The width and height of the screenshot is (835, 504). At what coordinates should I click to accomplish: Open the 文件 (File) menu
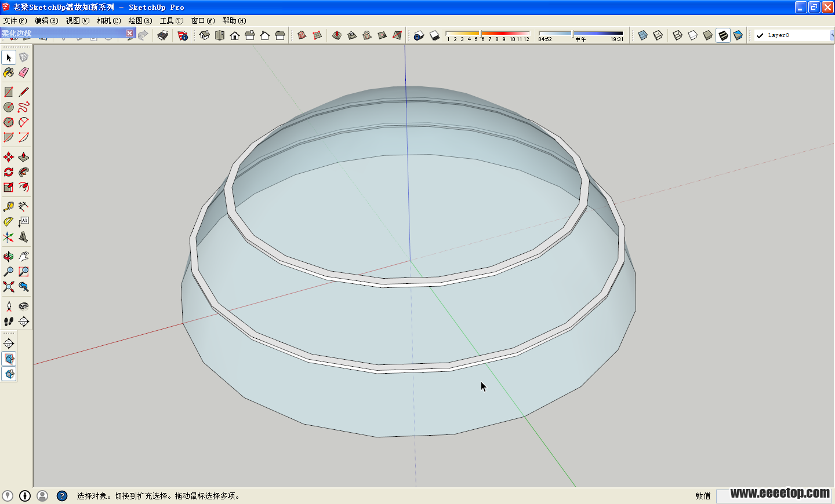15,20
